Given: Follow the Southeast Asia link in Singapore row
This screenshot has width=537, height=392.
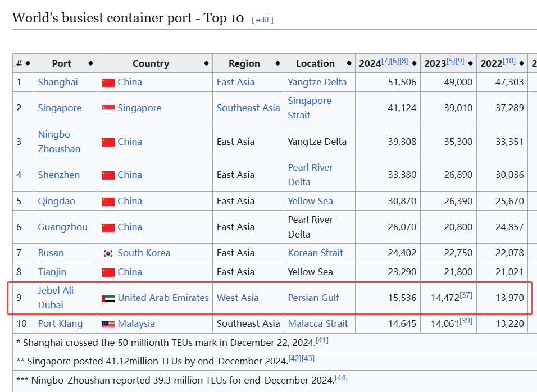Looking at the screenshot, I should click(248, 108).
